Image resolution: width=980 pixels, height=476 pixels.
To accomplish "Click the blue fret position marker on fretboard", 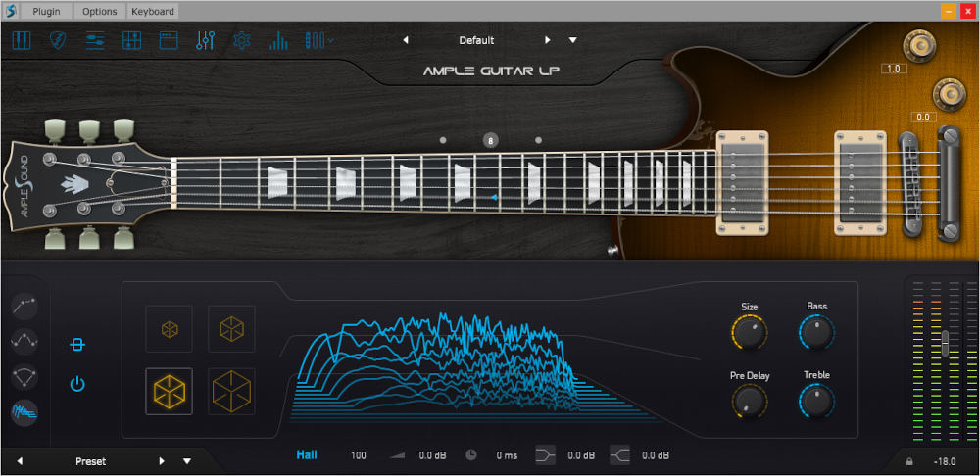I will [493, 198].
